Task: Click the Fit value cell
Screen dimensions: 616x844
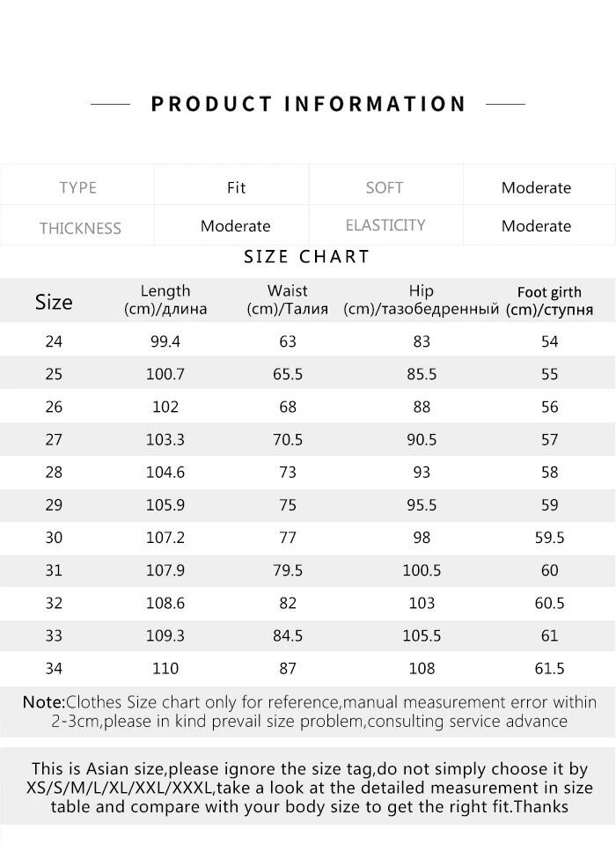Action: [236, 187]
